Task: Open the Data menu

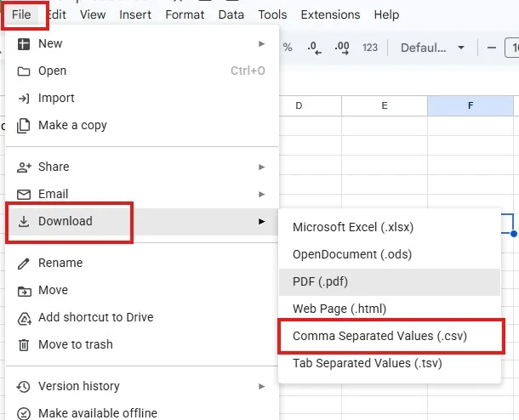Action: point(231,15)
